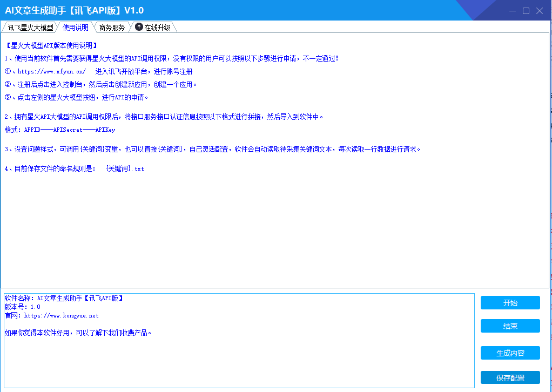The width and height of the screenshot is (552, 392).
Task: Click the window title AI文章生成助手
Action: [x=75, y=10]
